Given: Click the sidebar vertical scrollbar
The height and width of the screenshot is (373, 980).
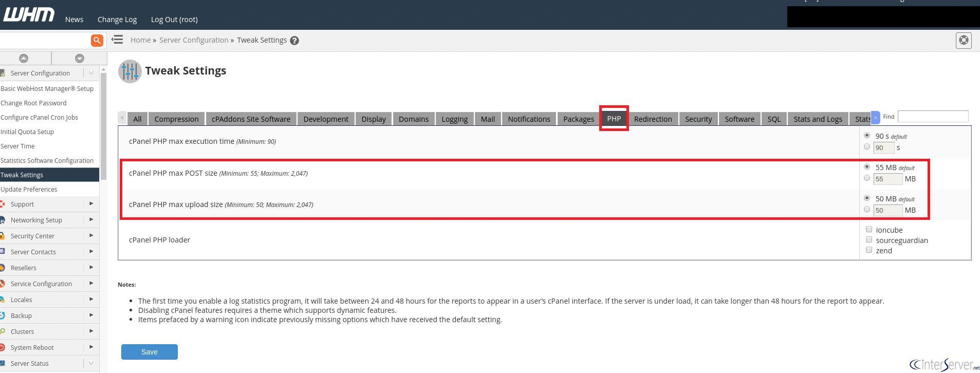Looking at the screenshot, I should point(104,125).
